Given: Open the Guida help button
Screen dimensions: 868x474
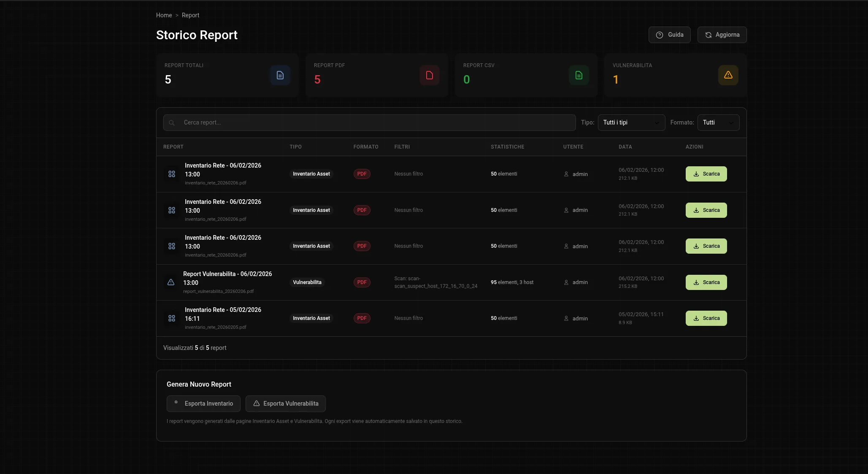Looking at the screenshot, I should [x=669, y=35].
